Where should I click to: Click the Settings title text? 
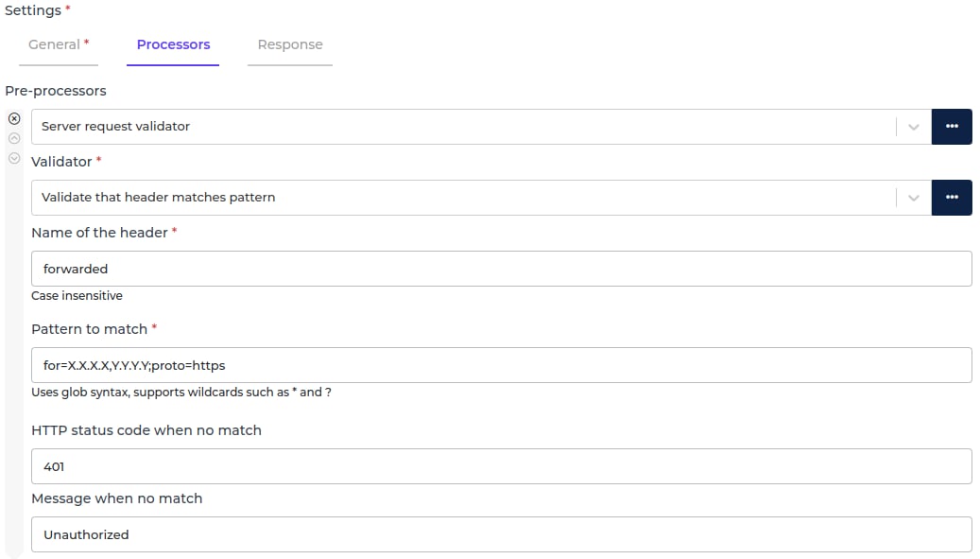coord(33,10)
